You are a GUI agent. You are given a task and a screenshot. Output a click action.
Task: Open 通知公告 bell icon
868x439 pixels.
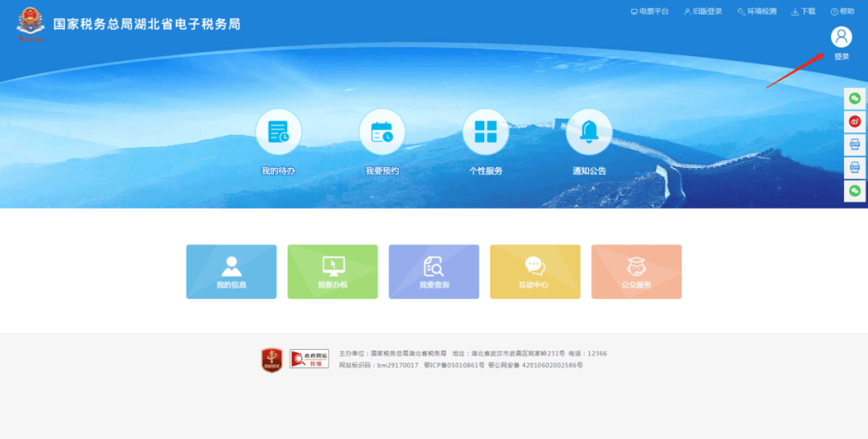click(589, 132)
